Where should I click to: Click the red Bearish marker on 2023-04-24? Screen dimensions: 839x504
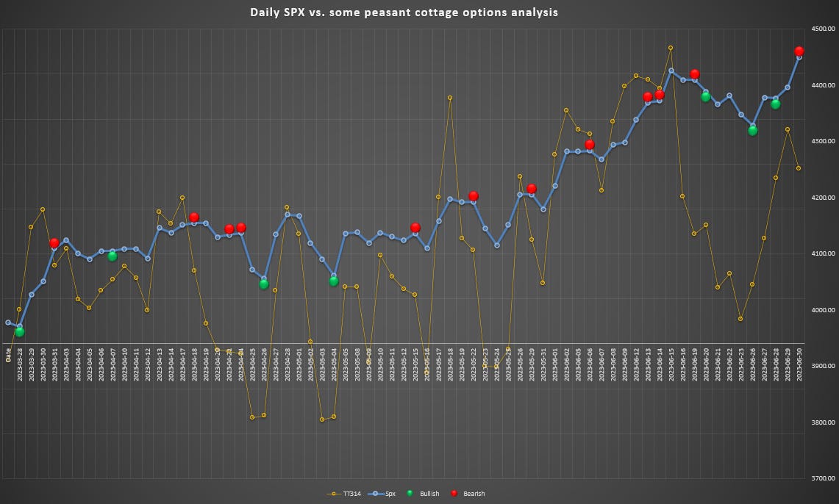point(240,228)
